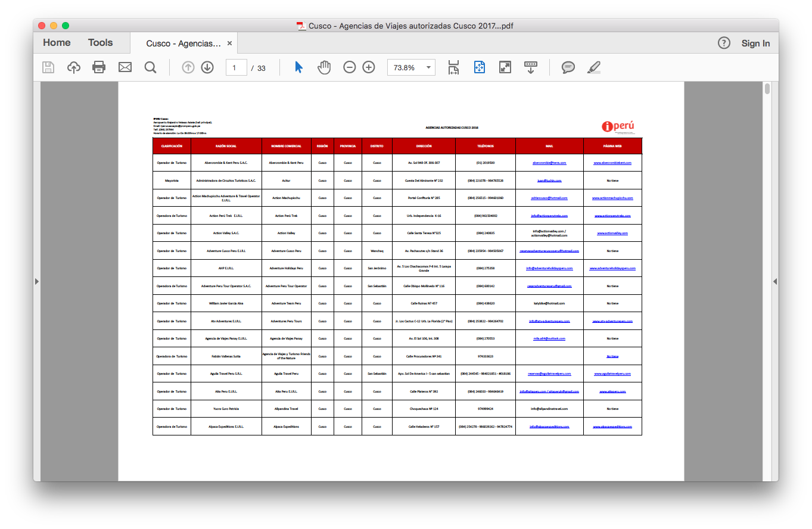Click the TELÉFONOS column header
812x529 pixels.
[485, 146]
